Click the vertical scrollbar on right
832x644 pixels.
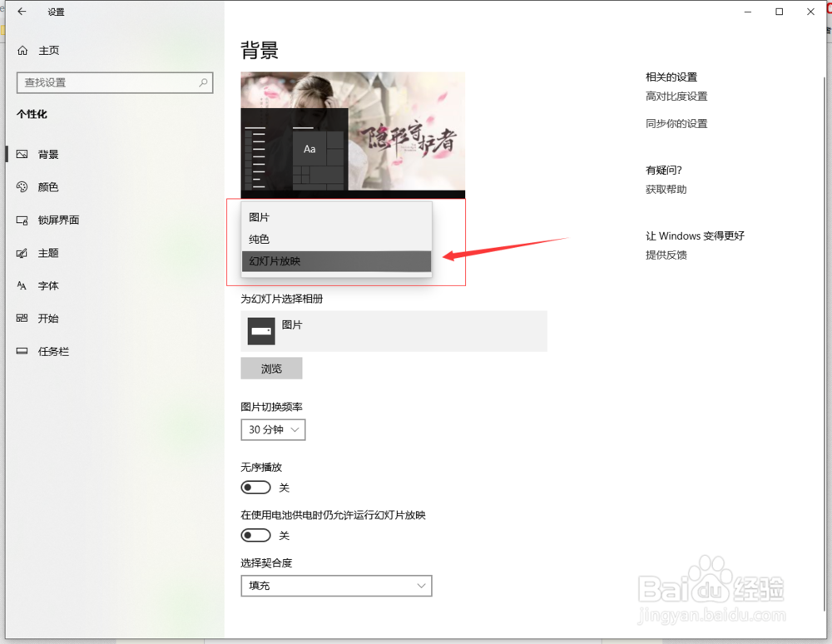pyautogui.click(x=824, y=344)
